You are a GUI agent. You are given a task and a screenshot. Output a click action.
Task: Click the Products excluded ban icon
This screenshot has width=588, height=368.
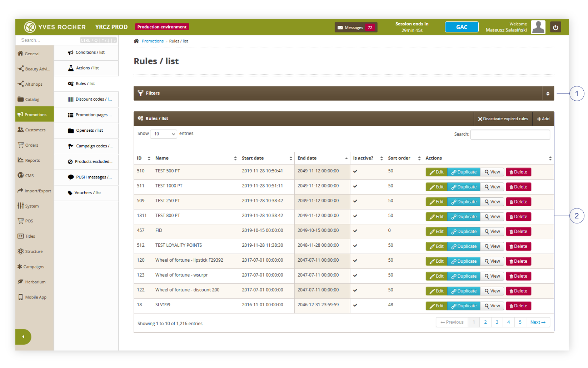(x=70, y=162)
